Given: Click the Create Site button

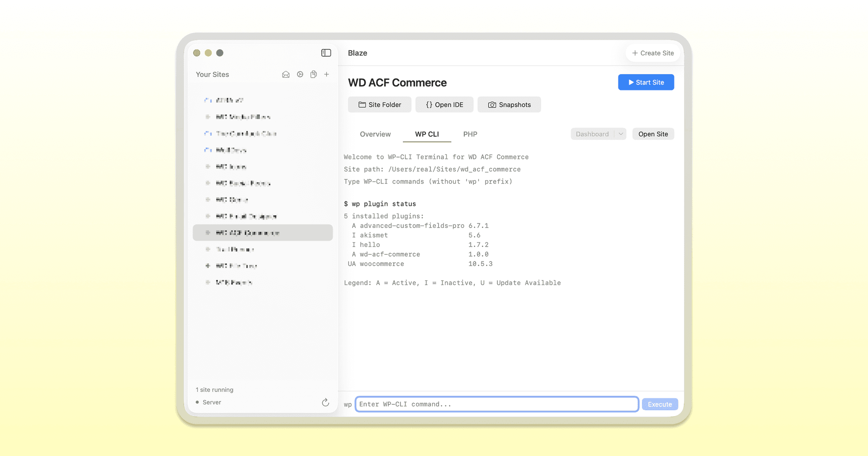Looking at the screenshot, I should (653, 53).
